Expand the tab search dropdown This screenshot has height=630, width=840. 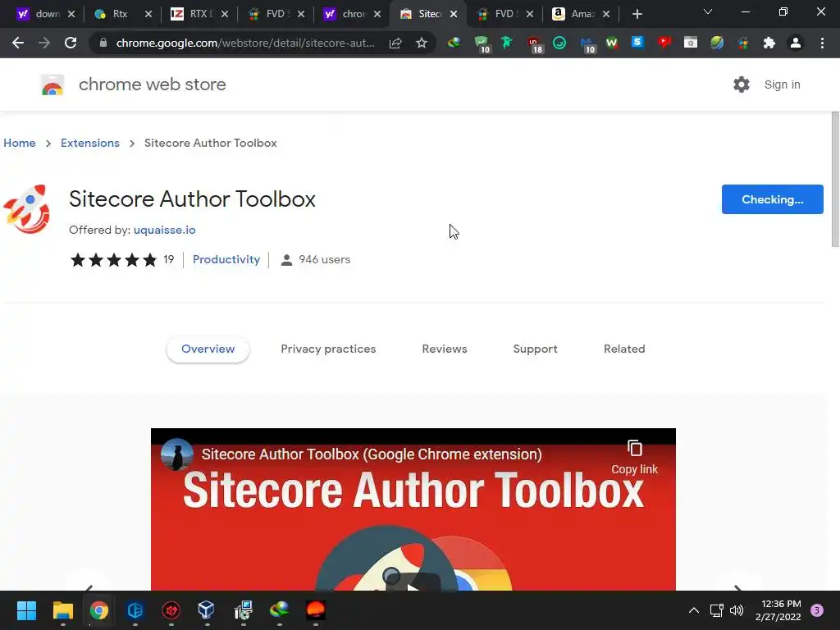tap(708, 11)
